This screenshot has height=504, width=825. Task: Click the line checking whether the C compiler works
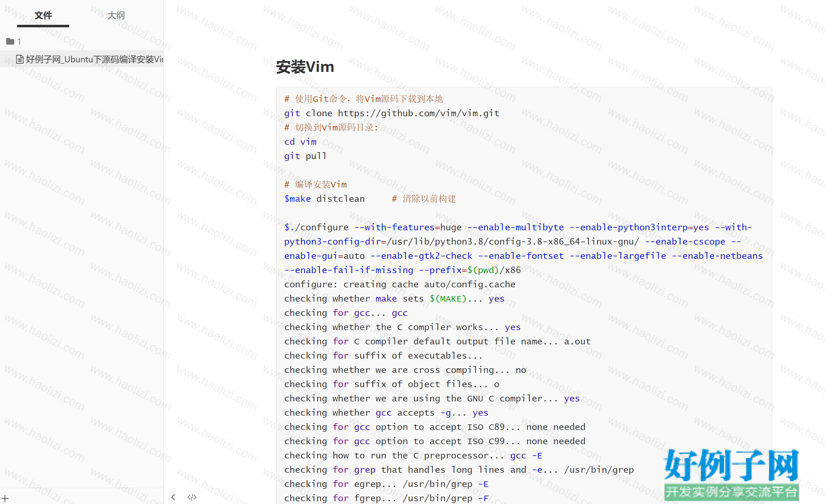coord(402,327)
